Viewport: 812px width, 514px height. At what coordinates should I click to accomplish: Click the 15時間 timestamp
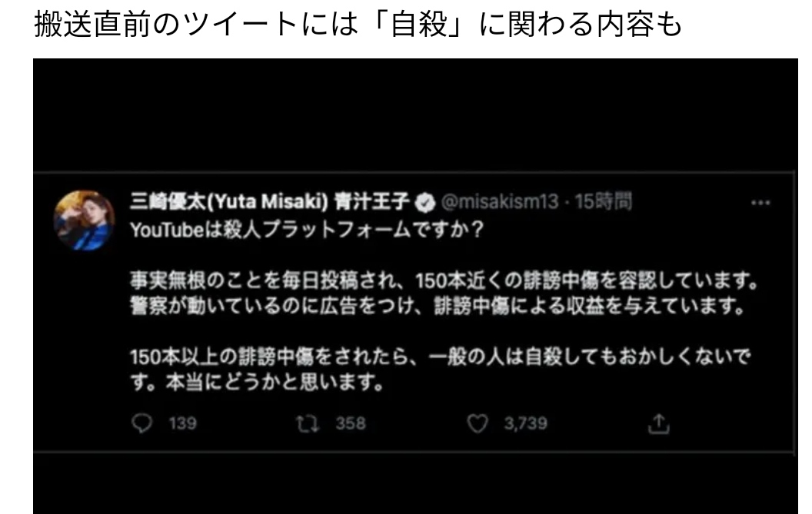tap(604, 201)
